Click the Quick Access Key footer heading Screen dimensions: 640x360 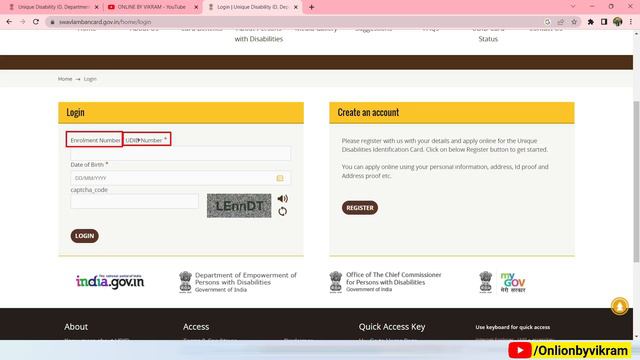(392, 327)
